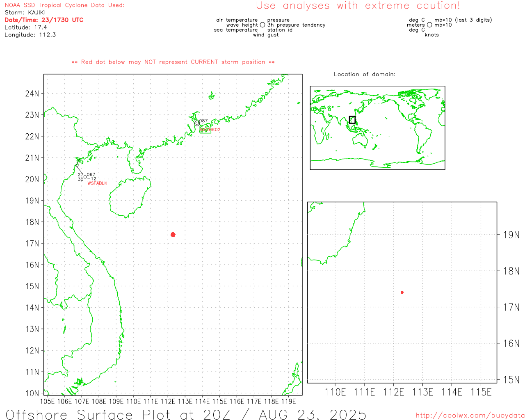Image resolution: width=525 pixels, height=420 pixels.
Task: Click the 119E longitude label on main map
Action: pos(288,402)
